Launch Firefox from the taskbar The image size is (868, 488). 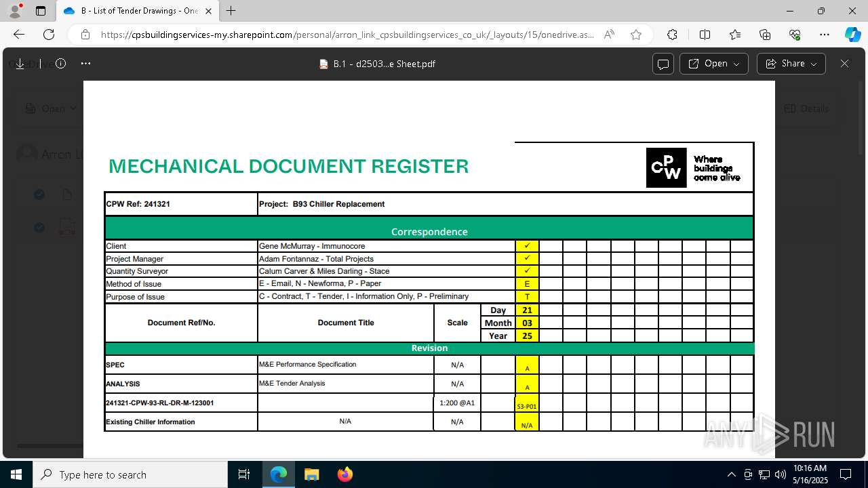(x=344, y=474)
